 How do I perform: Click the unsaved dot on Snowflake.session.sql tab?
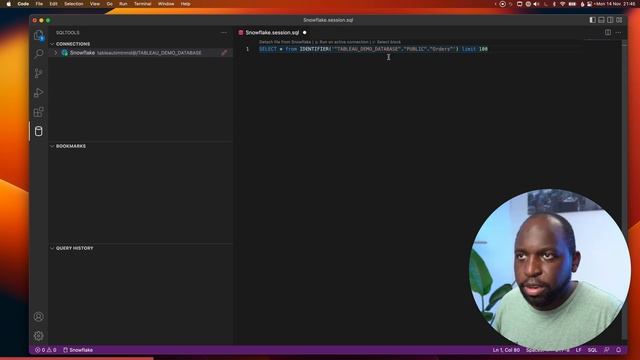[304, 32]
